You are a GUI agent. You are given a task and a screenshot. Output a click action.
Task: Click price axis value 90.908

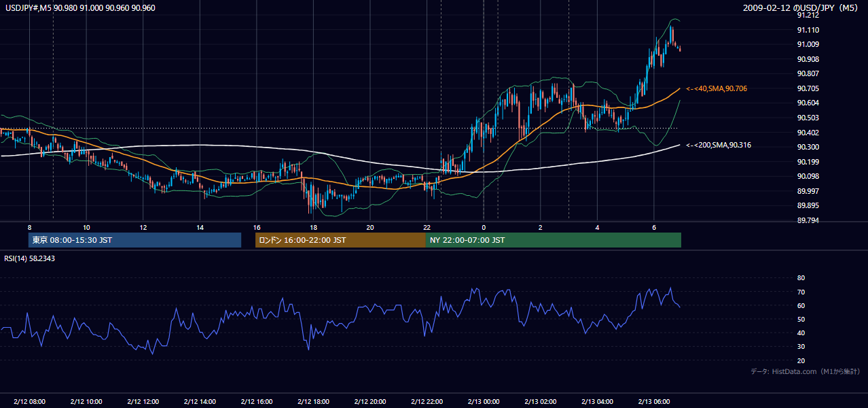pos(808,59)
